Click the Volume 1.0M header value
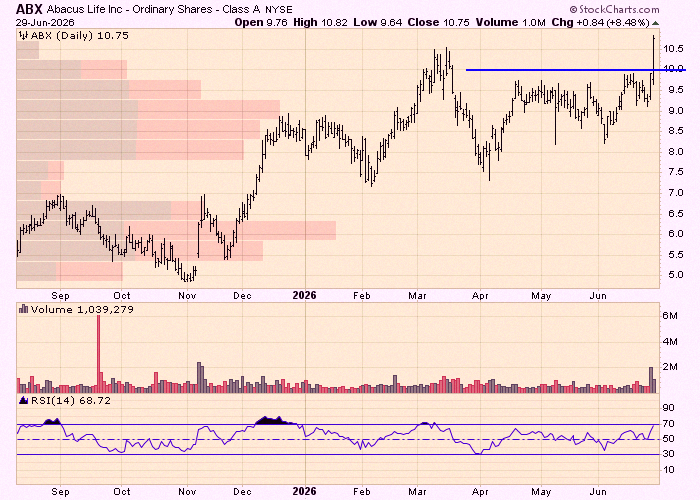 click(x=510, y=22)
